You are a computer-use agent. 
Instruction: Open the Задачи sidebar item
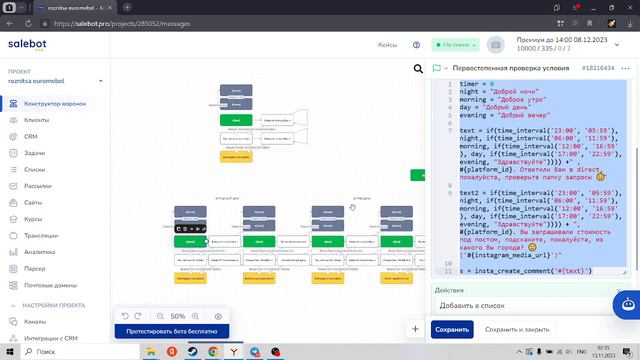point(34,153)
